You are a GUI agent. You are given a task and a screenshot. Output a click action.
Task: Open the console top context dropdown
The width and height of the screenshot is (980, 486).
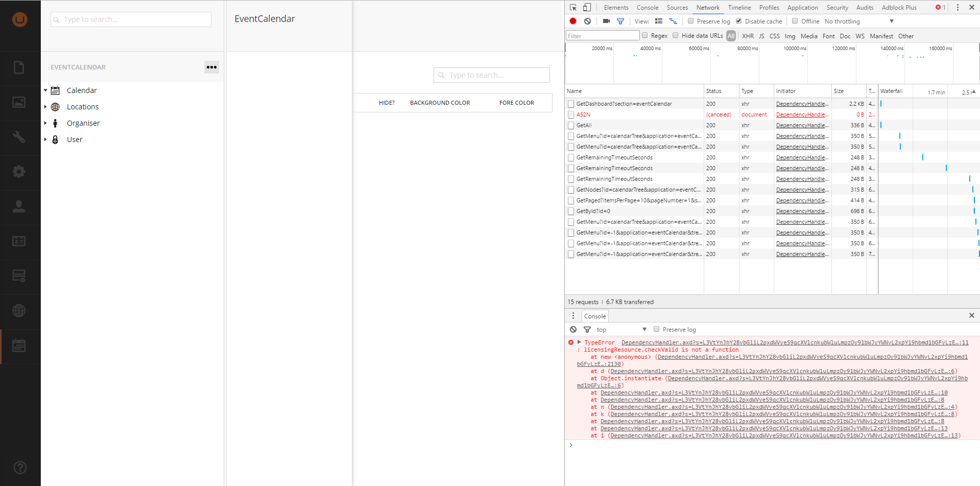pos(622,330)
